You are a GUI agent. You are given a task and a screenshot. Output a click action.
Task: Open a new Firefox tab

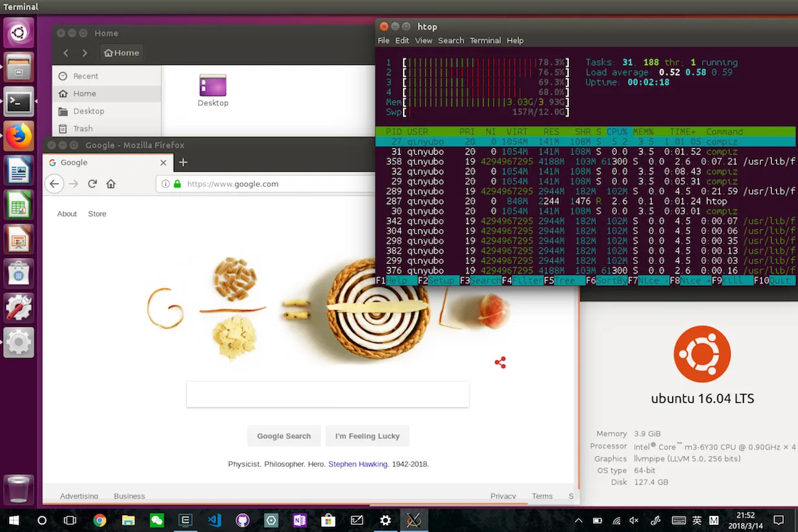click(183, 162)
